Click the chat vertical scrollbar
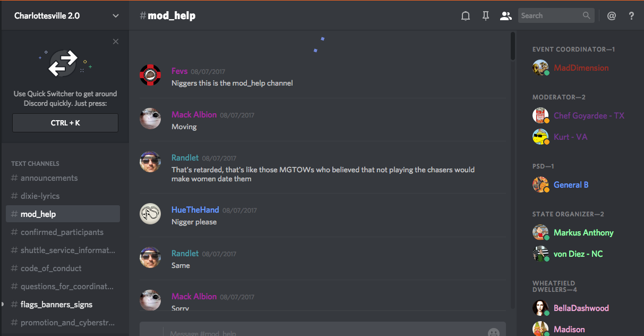This screenshot has width=644, height=336. point(512,46)
